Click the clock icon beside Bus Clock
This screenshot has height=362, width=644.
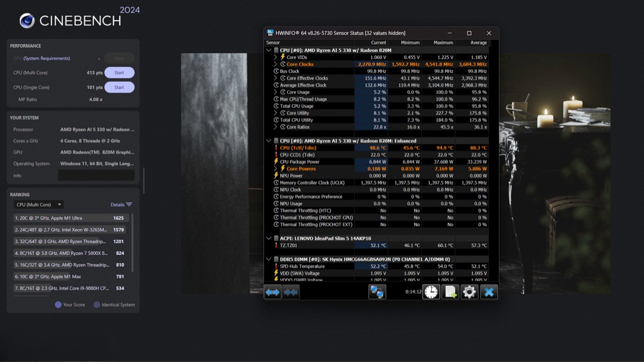[x=276, y=71]
